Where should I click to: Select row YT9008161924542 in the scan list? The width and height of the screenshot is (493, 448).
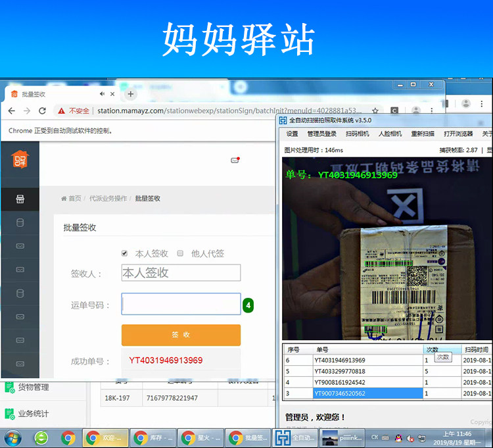click(x=387, y=382)
